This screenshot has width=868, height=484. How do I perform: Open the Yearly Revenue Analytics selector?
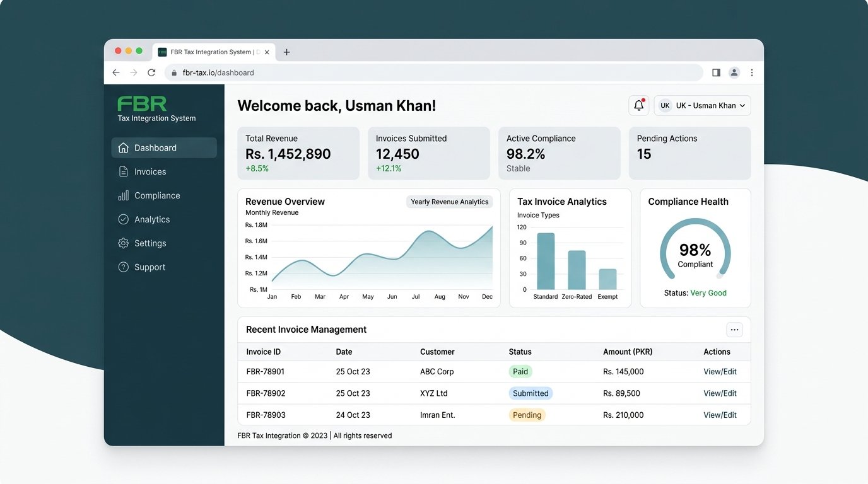tap(450, 202)
